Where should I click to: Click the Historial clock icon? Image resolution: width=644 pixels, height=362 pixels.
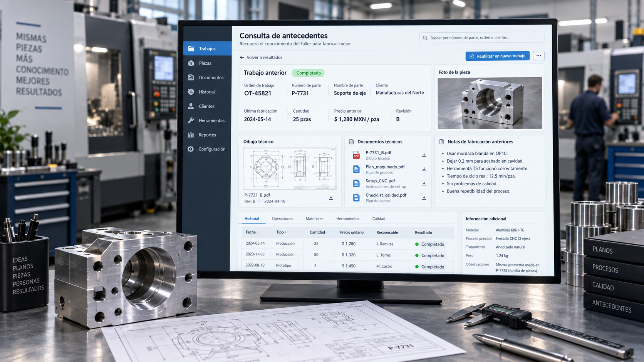(x=191, y=92)
